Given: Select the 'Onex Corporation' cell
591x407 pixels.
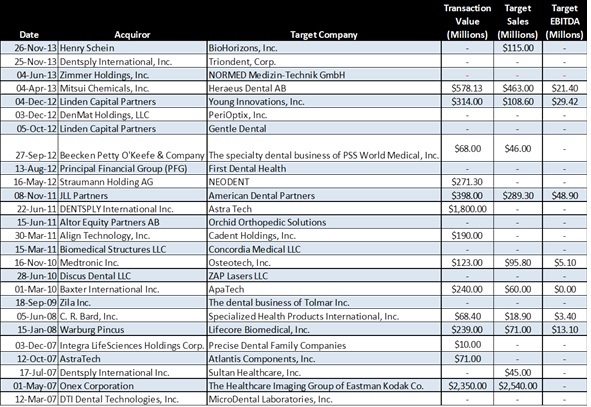Looking at the screenshot, I should pos(133,386).
